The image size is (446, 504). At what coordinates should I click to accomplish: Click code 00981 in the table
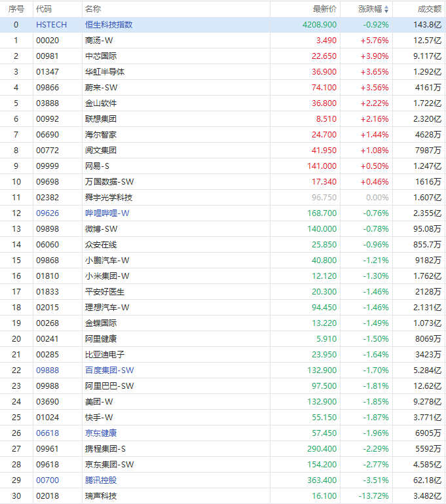click(48, 56)
